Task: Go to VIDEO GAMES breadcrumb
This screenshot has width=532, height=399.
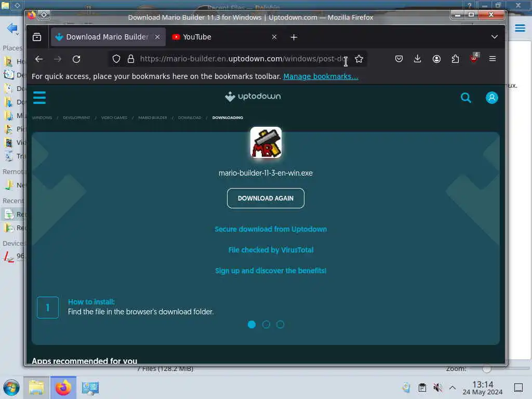Action: click(114, 118)
